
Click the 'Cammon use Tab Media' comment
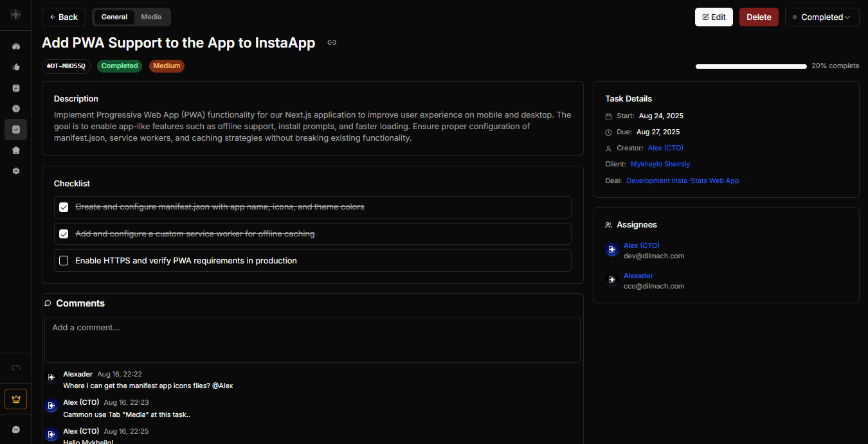pos(127,415)
